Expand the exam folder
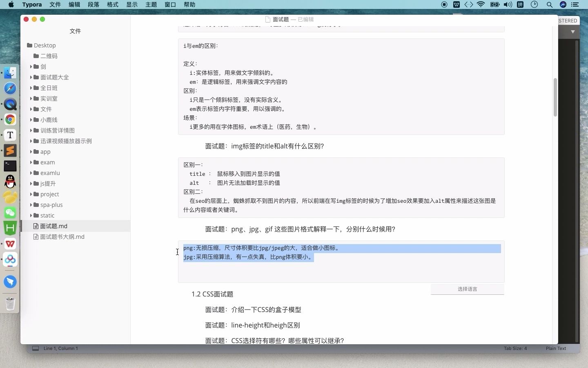588x368 pixels. [x=31, y=162]
